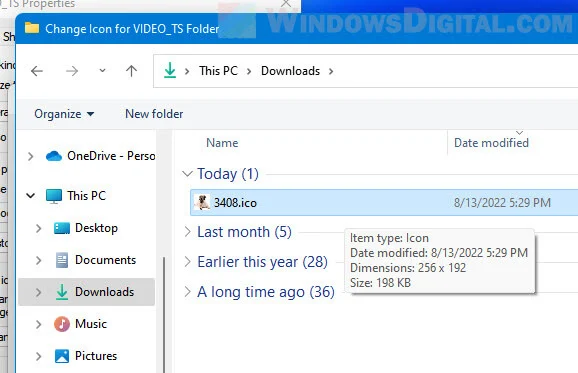The image size is (578, 373).
Task: Expand the Earlier this year (28) group
Action: click(x=188, y=262)
